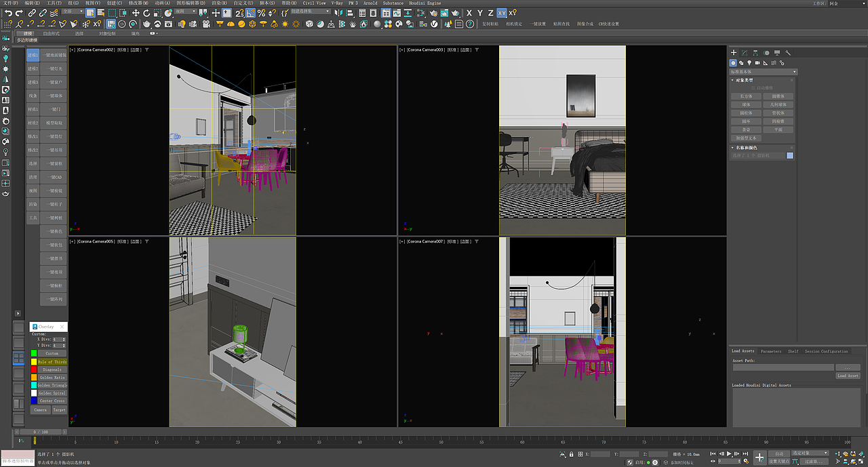Image resolution: width=868 pixels, height=467 pixels.
Task: Click the Golden Ratio overlay button
Action: (x=52, y=378)
